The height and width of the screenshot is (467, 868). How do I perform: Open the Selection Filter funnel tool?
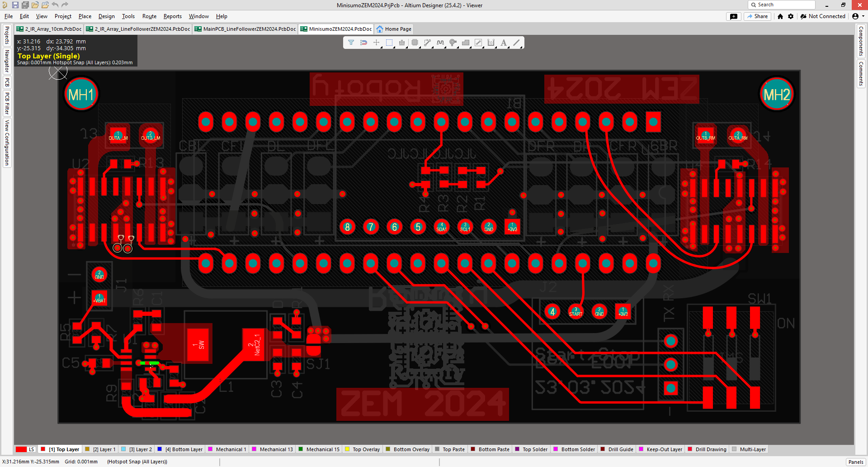pos(351,43)
